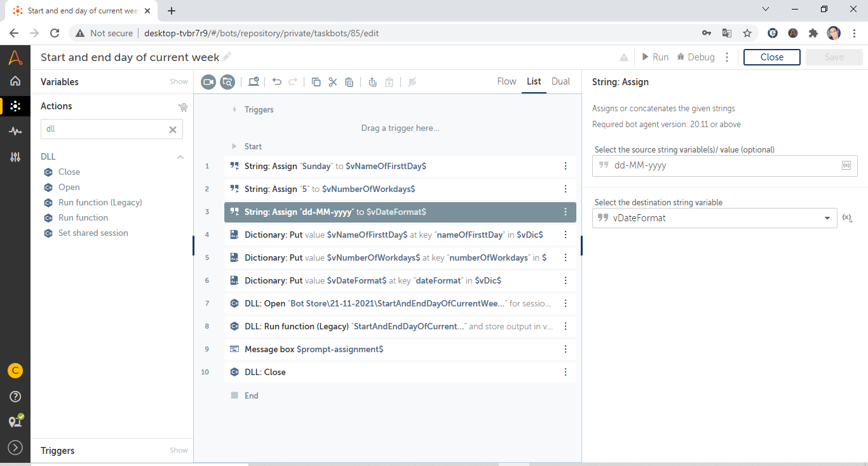
Task: Open the vDateFormat destination variable dropdown
Action: (827, 218)
